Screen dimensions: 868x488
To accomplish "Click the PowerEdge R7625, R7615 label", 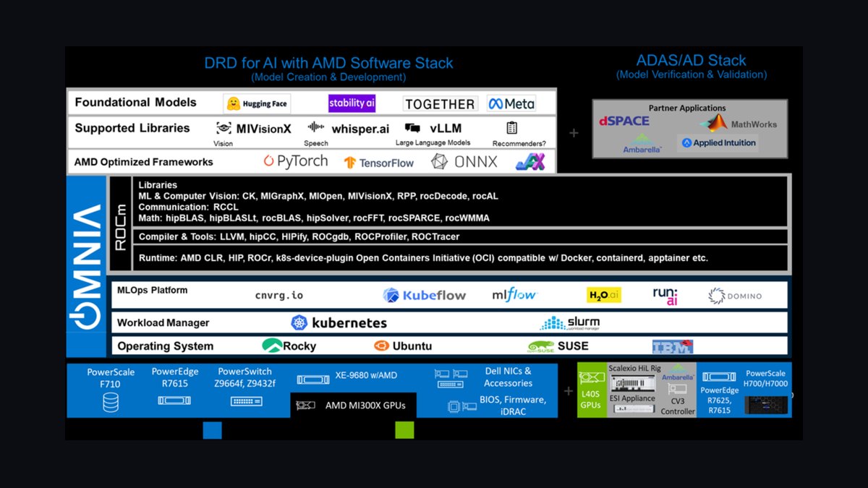I will pyautogui.click(x=720, y=400).
